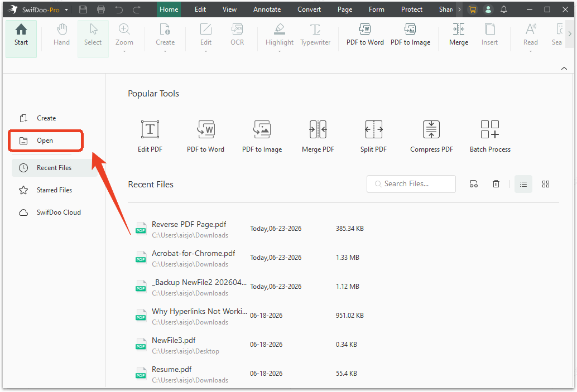Expand the Create tool dropdown arrow
577x392 pixels.
point(165,51)
